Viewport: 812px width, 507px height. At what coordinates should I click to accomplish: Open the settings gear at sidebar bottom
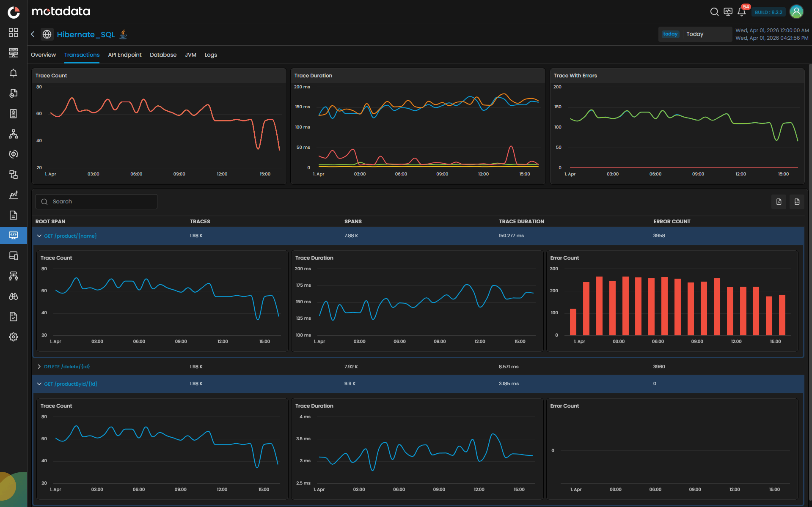point(14,337)
